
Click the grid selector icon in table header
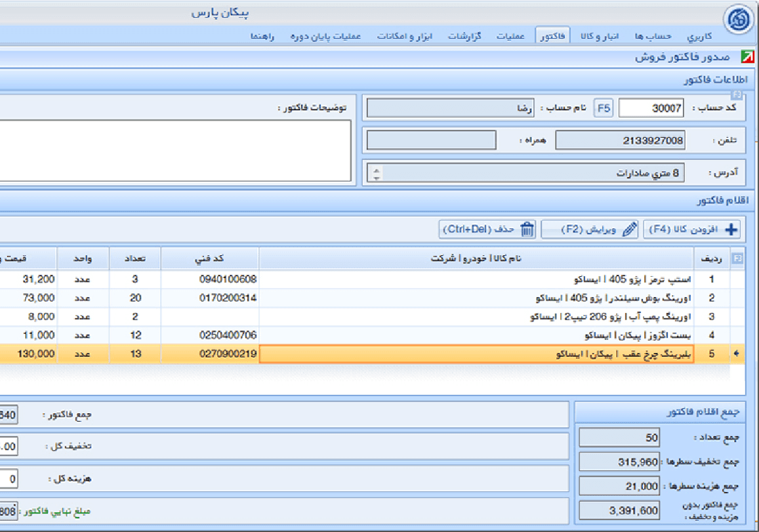(x=737, y=258)
